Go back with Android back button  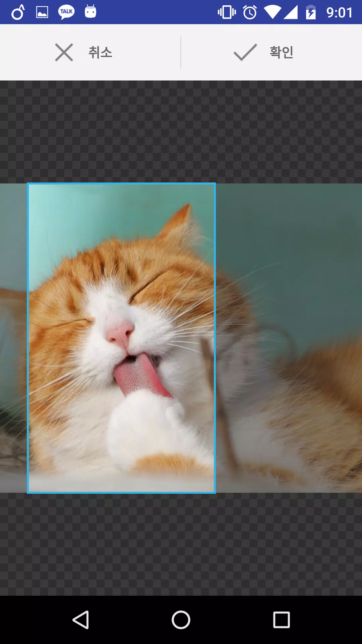81,620
